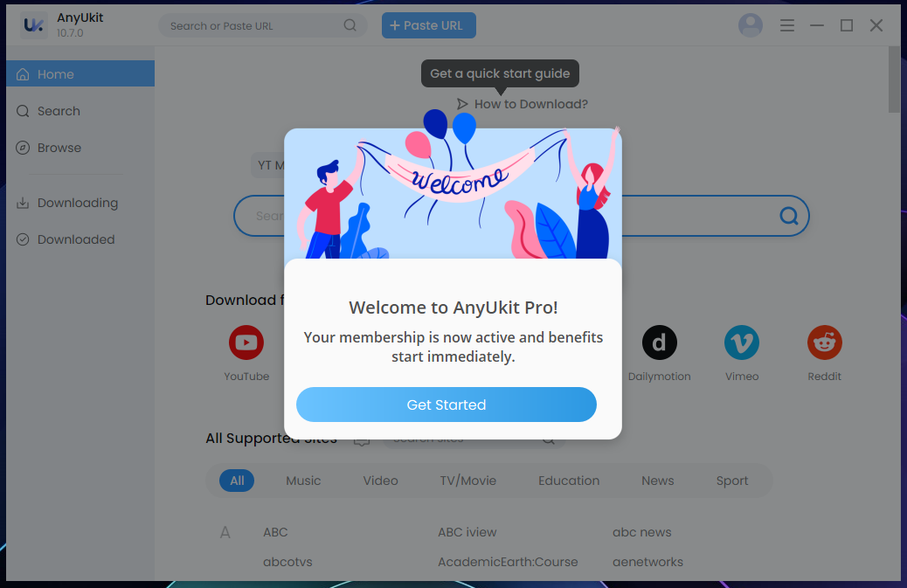Switch to the Music category tab
The width and height of the screenshot is (907, 588).
pyautogui.click(x=303, y=481)
